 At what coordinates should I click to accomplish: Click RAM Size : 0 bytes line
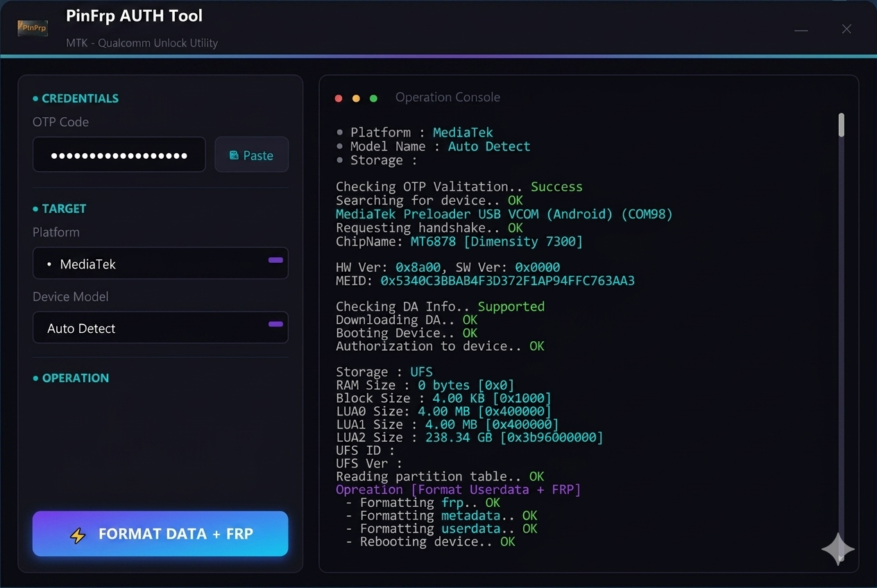425,386
